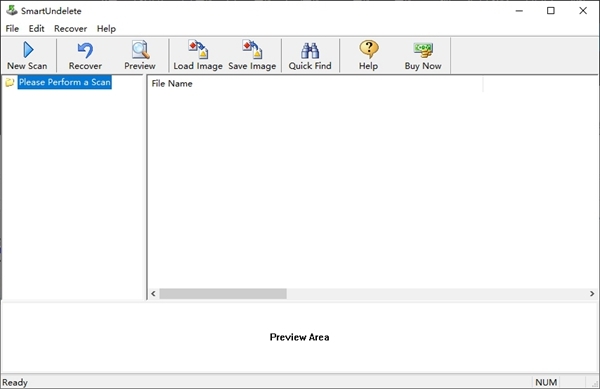Image resolution: width=600 pixels, height=389 pixels.
Task: Open Preview with the magnifier icon
Action: (x=140, y=50)
